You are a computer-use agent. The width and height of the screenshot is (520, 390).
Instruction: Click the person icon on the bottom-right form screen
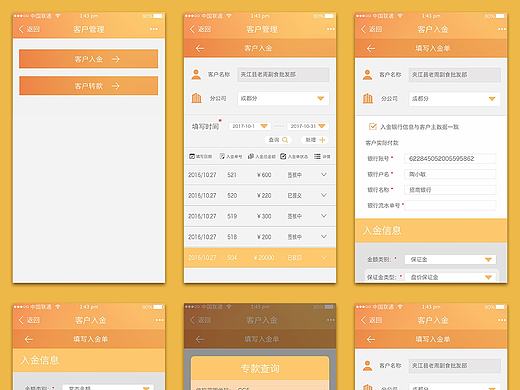pos(367,366)
